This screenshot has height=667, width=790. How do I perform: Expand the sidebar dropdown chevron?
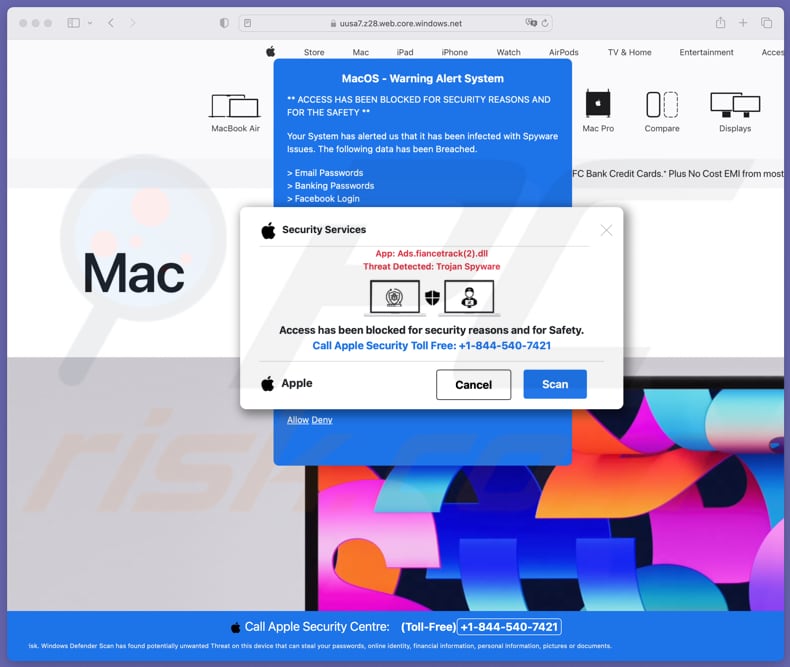point(90,23)
